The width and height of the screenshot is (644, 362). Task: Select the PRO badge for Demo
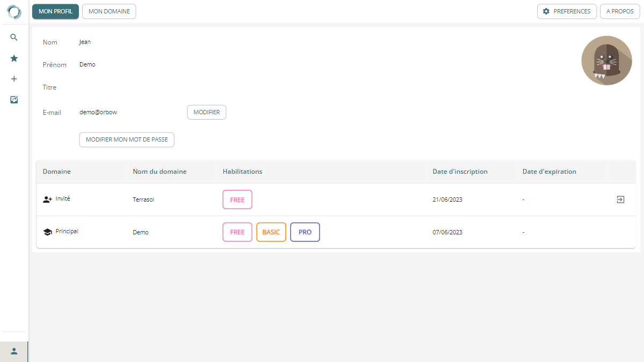(x=305, y=232)
